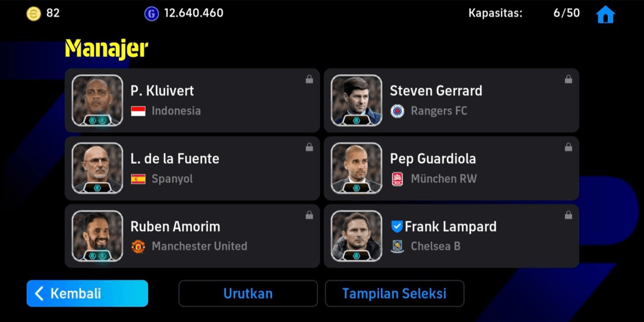644x322 pixels.
Task: Open Pep Guardiola's manager portrait
Action: (356, 168)
